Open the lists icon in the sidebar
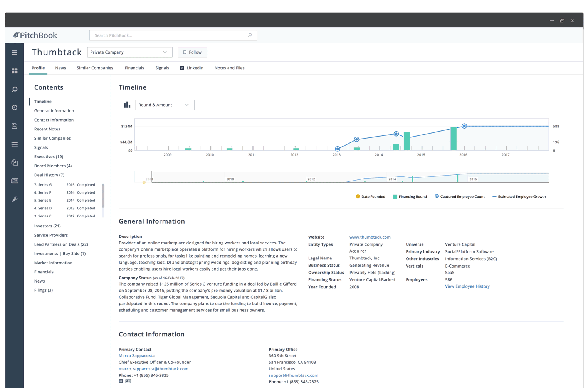Viewport: 588px width, 388px height. 15,144
